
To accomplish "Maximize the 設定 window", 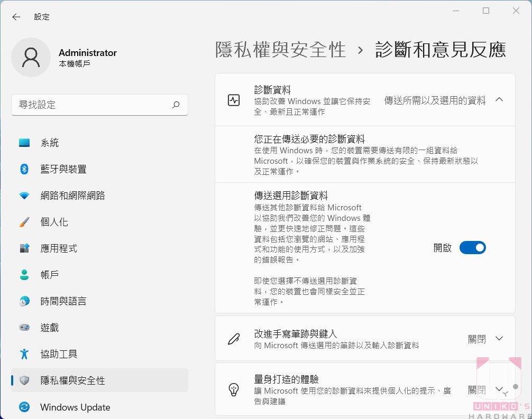I will pos(486,11).
